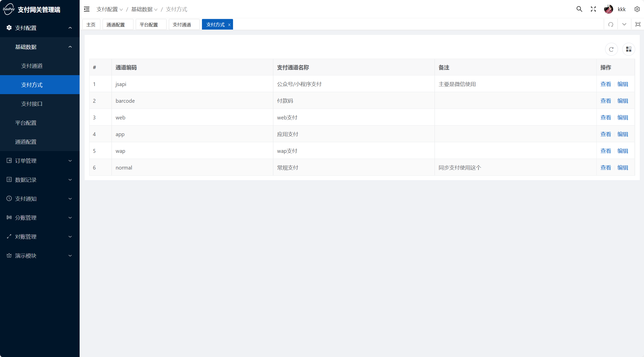View the app row via 查看
The width and height of the screenshot is (644, 357).
[606, 134]
